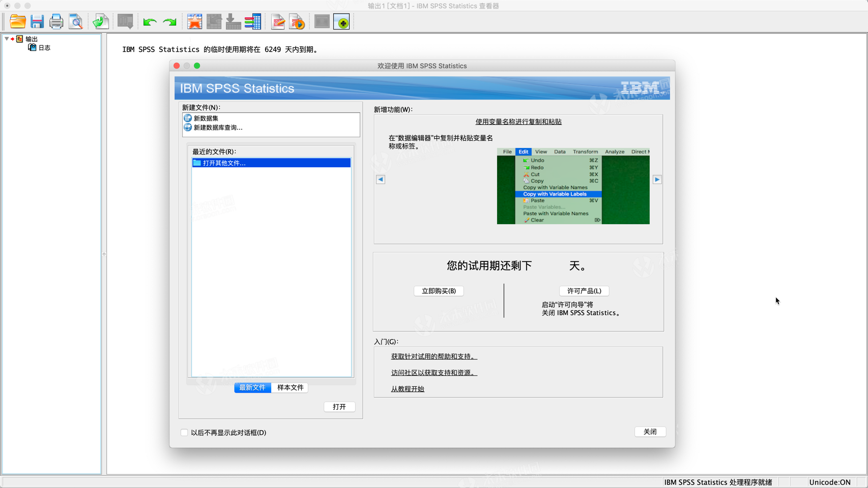Viewport: 868px width, 488px height.
Task: Switch to the 最新文件 tab
Action: coord(252,387)
